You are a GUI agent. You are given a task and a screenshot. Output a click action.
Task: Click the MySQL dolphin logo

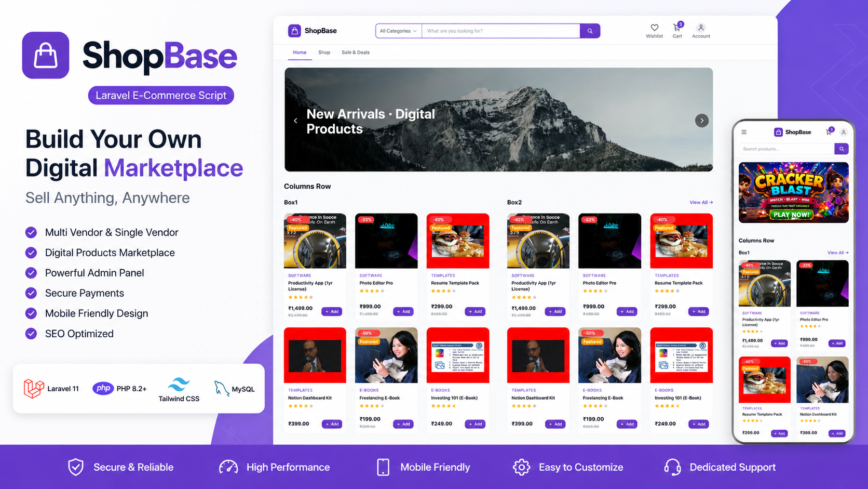pyautogui.click(x=222, y=388)
